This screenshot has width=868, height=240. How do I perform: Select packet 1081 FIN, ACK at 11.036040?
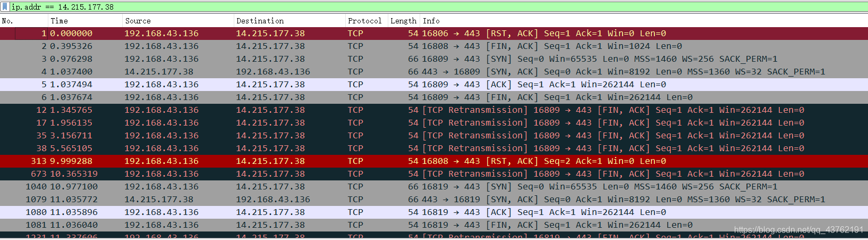pos(434,225)
